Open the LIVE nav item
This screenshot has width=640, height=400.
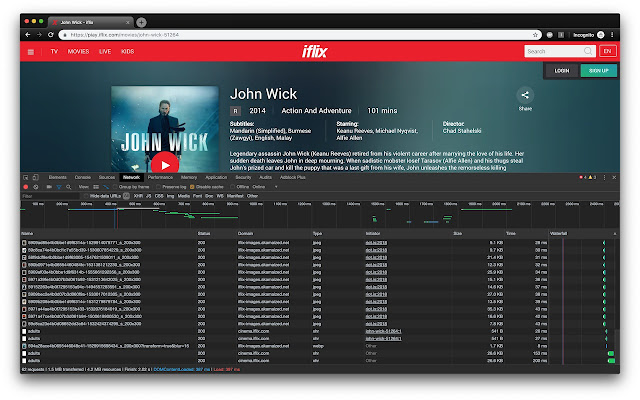click(x=105, y=51)
